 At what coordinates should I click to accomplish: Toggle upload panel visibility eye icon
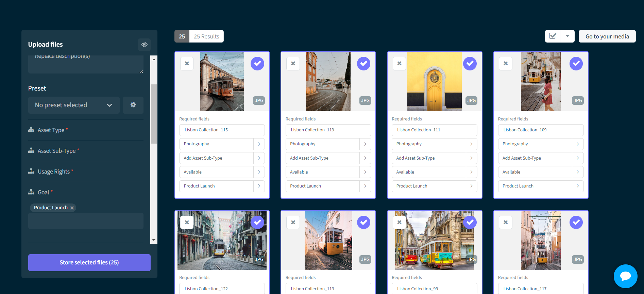[144, 45]
